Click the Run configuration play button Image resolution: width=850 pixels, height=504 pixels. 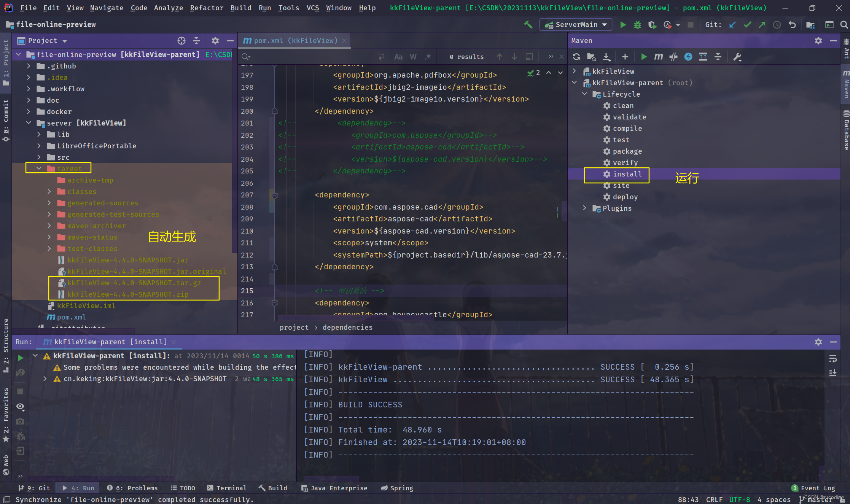click(622, 25)
